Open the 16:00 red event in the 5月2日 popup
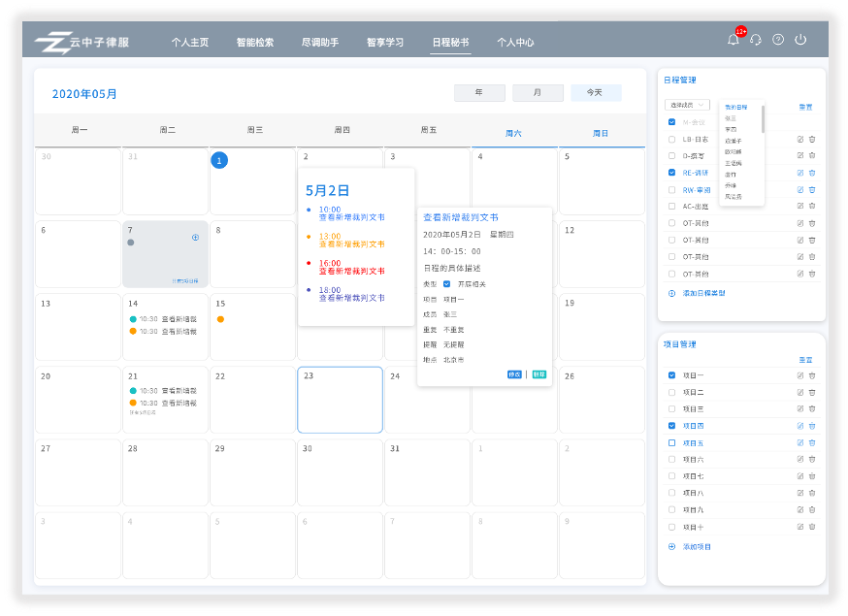This screenshot has height=616, width=848. [351, 267]
